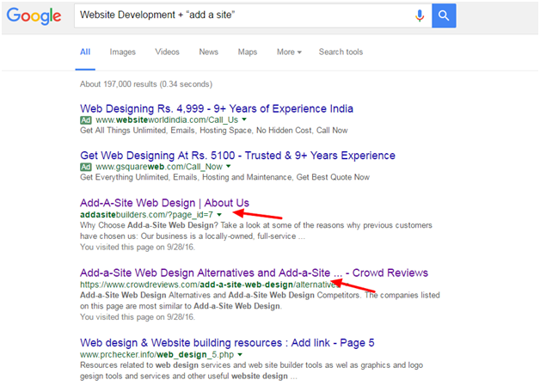
Task: Click the microphone voice search icon
Action: pos(420,15)
